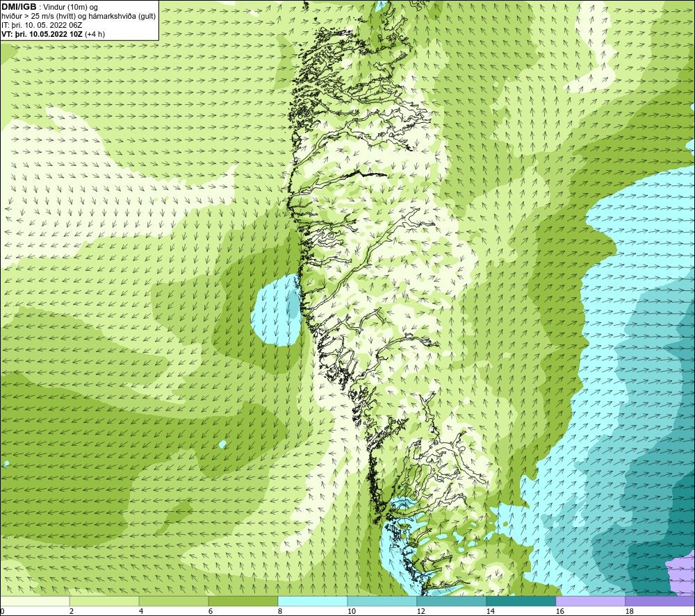This screenshot has height=616, width=695.
Task: Click the legend scale label '4'
Action: pos(141,611)
